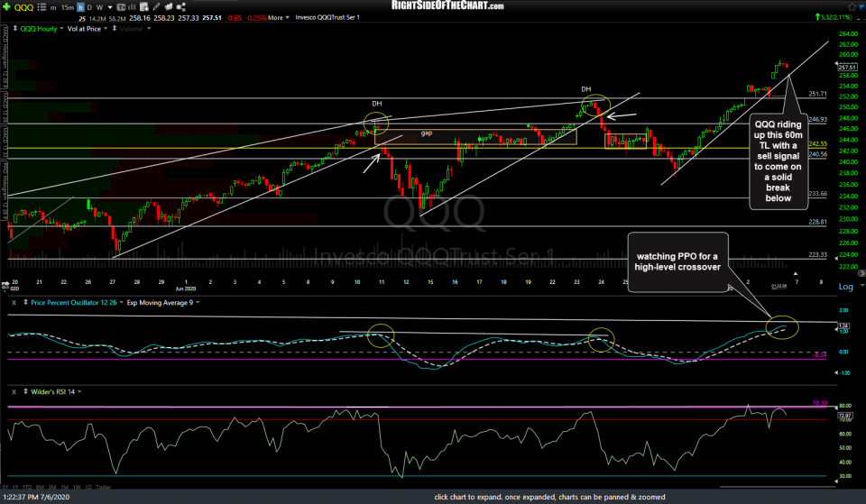Select the 15m timeframe
Screen dimensions: 866x504
(x=68, y=7)
